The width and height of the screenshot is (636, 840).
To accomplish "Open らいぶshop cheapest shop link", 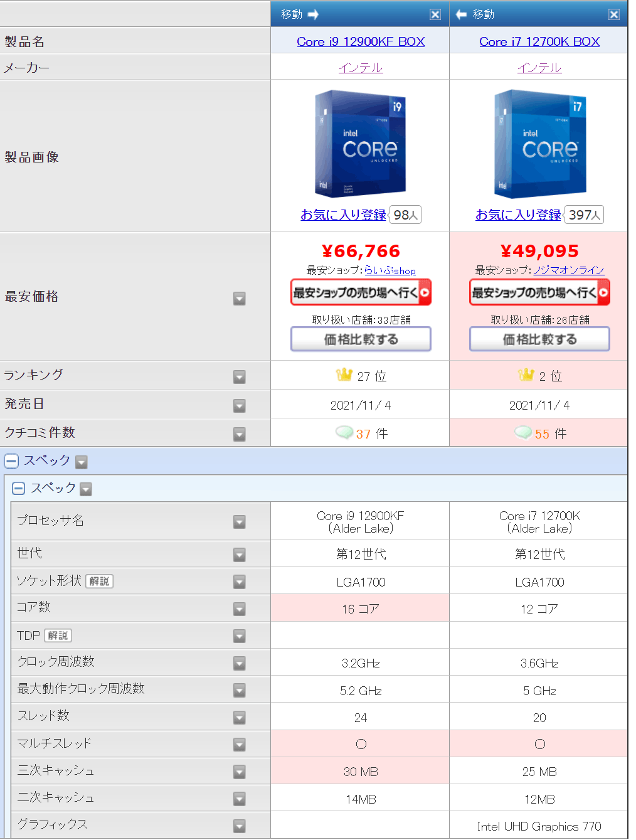I will click(x=390, y=270).
